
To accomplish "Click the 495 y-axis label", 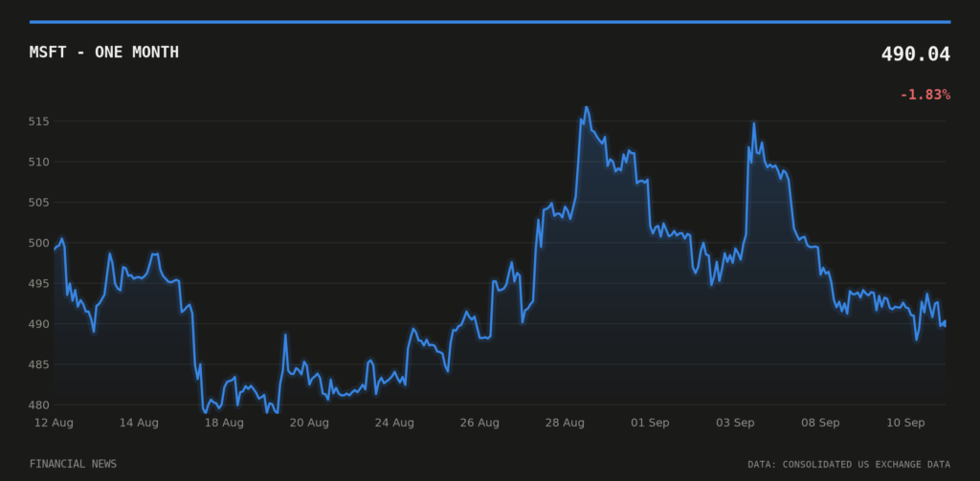I will (37, 284).
